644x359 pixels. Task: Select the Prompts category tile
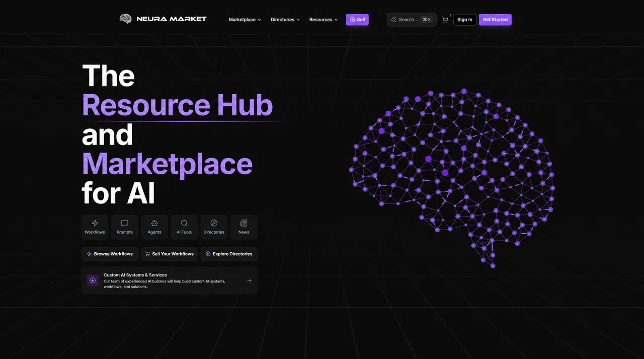125,227
